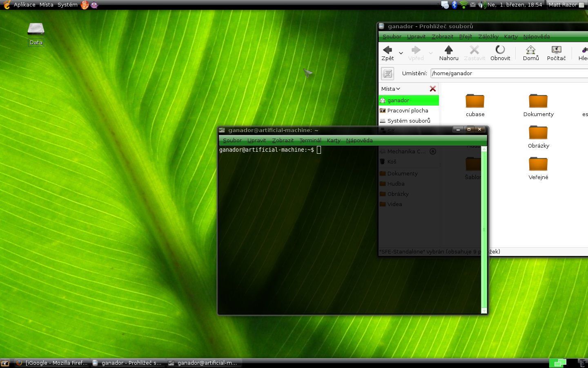Click the Back (Zpět) arrow icon
Screen dimensions: 588x368
(x=388, y=50)
